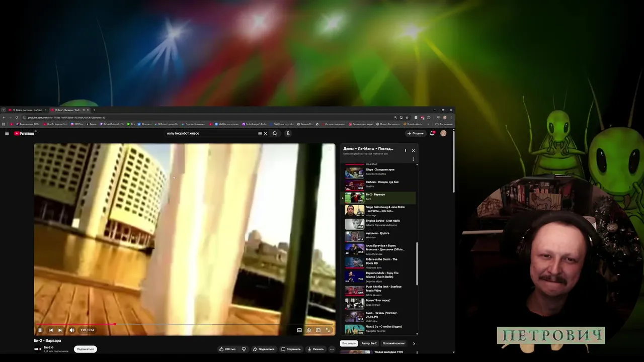Pause the Би-2 Варвара video
This screenshot has width=644, height=362.
coord(40,330)
